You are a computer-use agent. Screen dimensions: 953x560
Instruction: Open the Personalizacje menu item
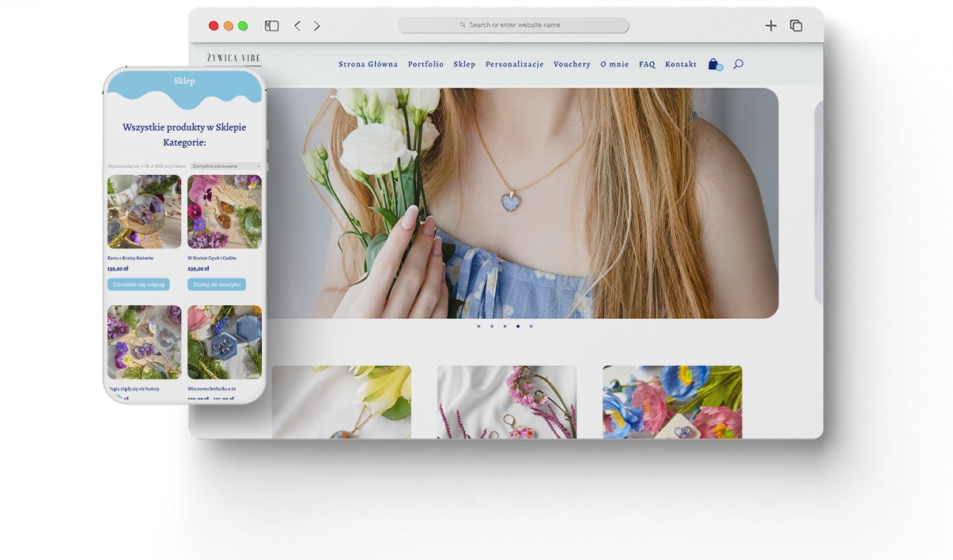click(x=514, y=64)
